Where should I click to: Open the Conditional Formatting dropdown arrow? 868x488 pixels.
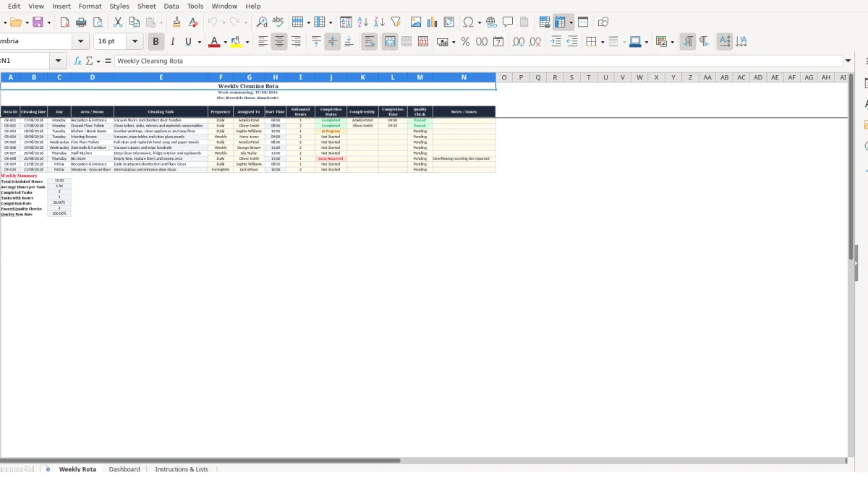pos(673,42)
